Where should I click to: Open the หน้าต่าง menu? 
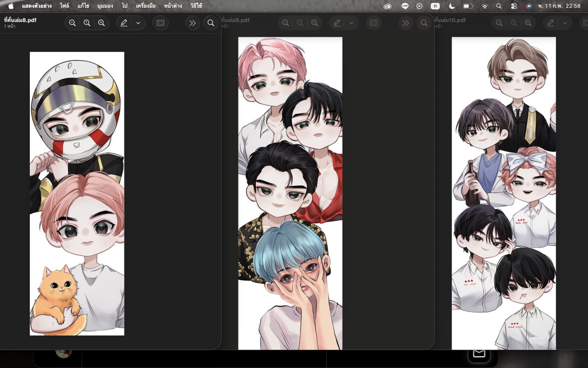point(173,6)
